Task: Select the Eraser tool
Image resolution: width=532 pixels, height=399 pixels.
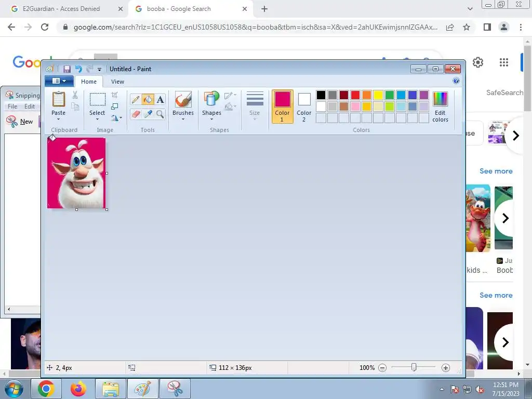Action: click(x=136, y=114)
